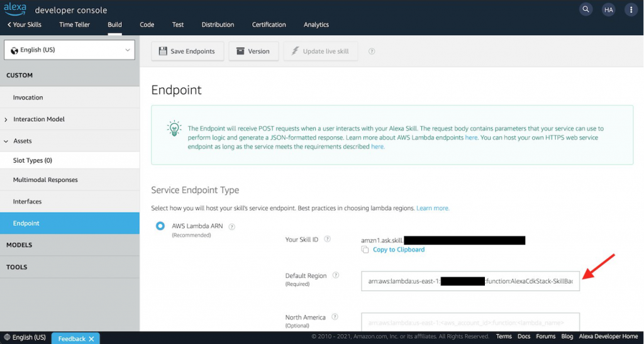The image size is (644, 344).
Task: Switch to the Test tab
Action: point(178,25)
